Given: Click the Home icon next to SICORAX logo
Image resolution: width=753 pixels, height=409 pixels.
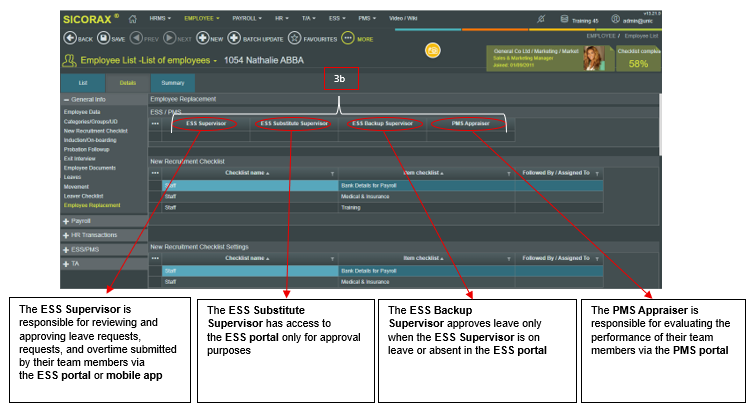Looking at the screenshot, I should pos(131,18).
